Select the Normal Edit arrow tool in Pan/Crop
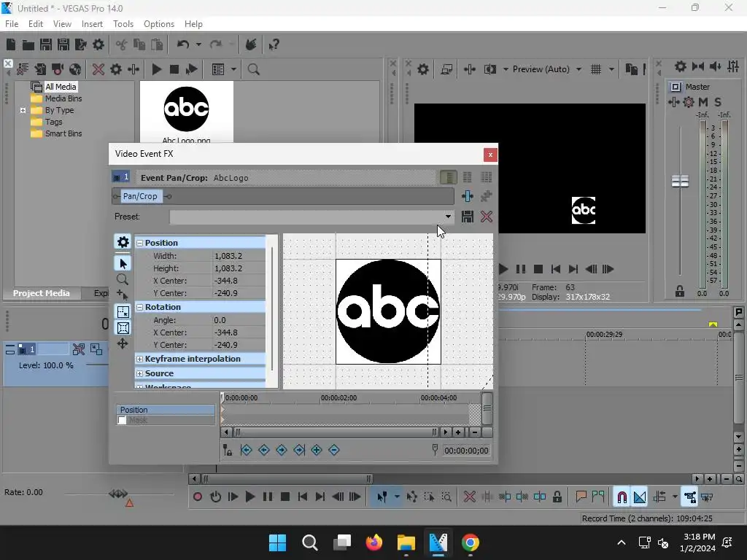Viewport: 747px width, 560px height. (x=123, y=263)
